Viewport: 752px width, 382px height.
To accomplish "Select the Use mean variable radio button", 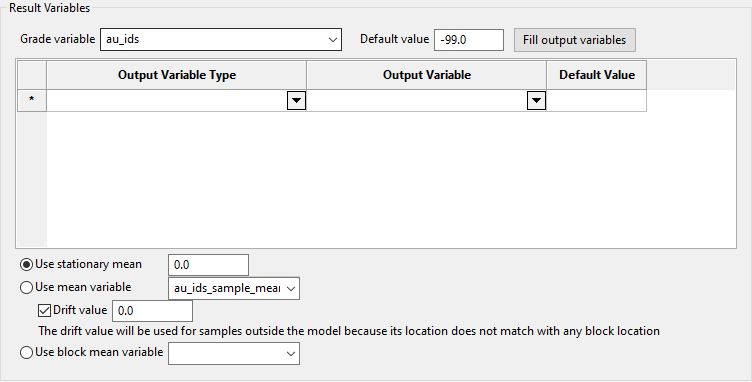I will [27, 287].
